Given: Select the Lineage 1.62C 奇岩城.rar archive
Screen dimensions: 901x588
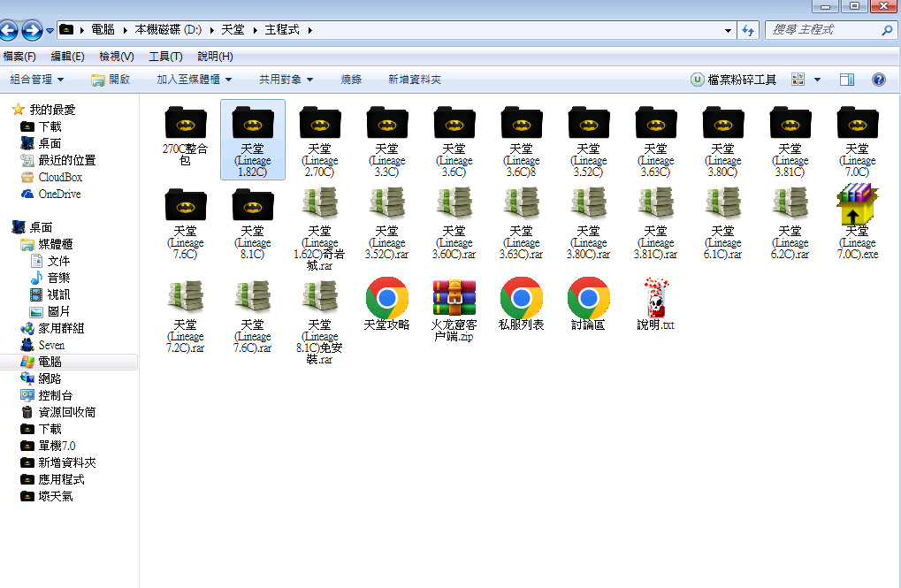Looking at the screenshot, I should [x=319, y=229].
